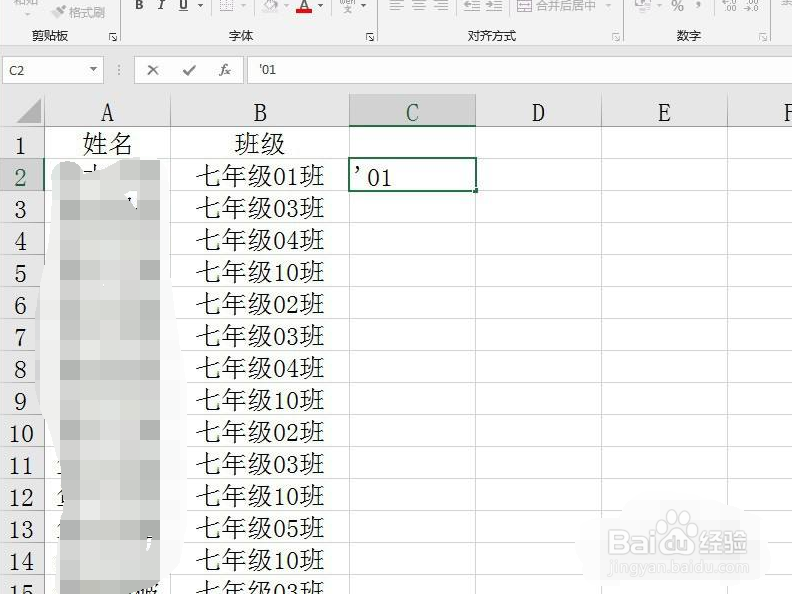This screenshot has height=594, width=792.
Task: Open the fill color dropdown arrow
Action: [286, 6]
